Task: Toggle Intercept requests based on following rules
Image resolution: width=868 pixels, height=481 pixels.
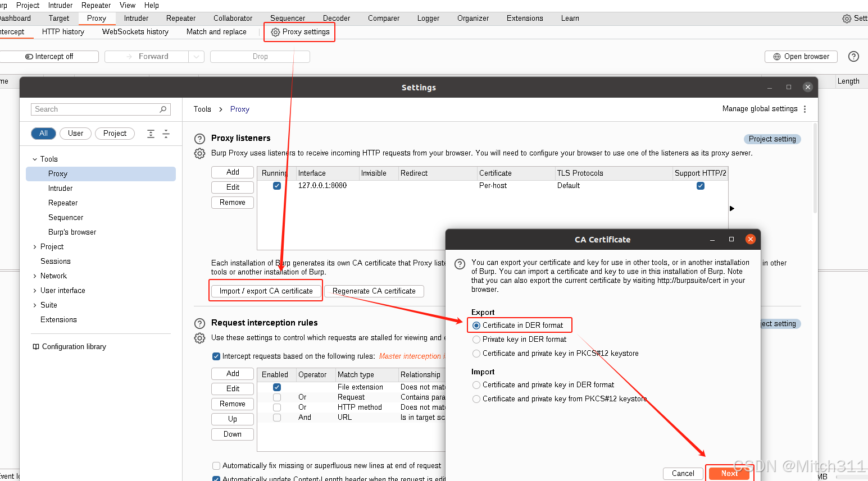Action: (216, 356)
